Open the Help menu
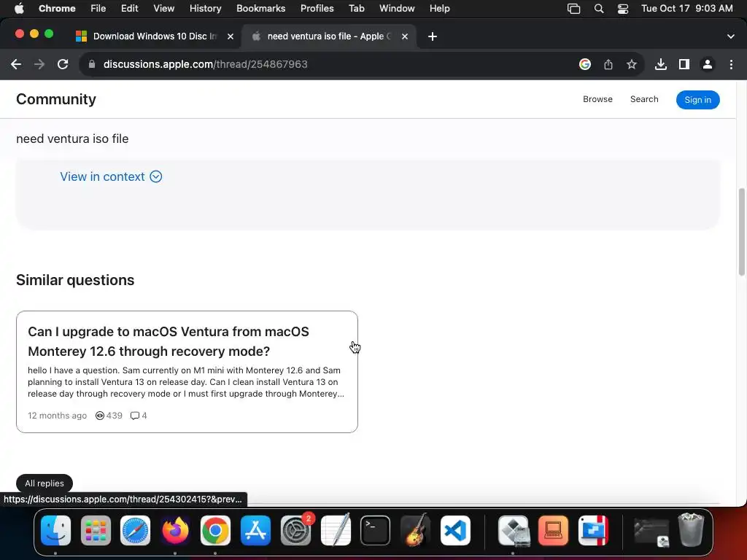Viewport: 747px width, 560px height. 439,9
